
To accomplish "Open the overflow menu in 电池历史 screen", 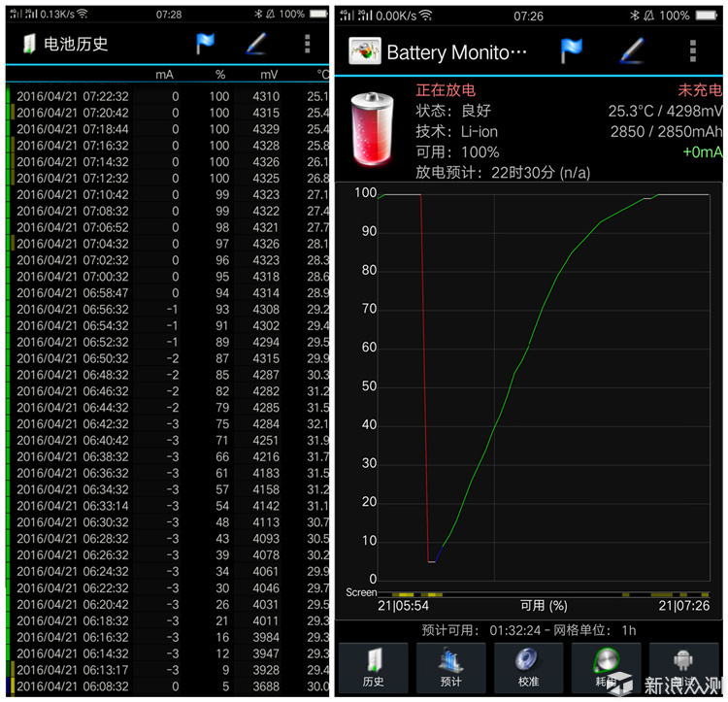I will pyautogui.click(x=308, y=44).
